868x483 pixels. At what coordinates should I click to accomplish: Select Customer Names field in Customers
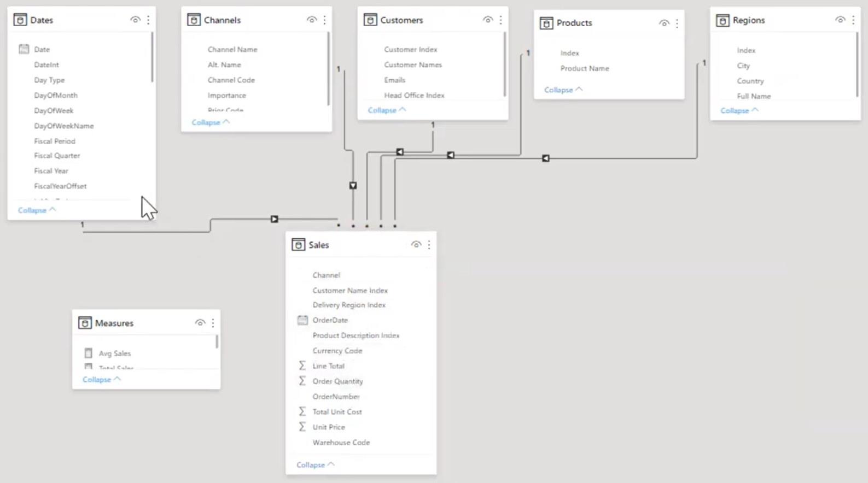(413, 64)
